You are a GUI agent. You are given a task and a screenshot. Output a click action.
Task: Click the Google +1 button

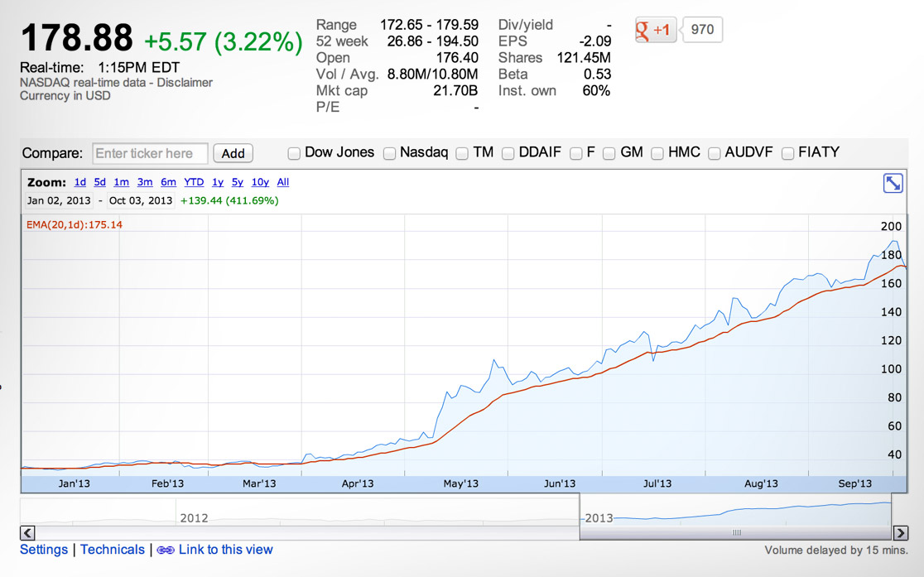click(655, 30)
